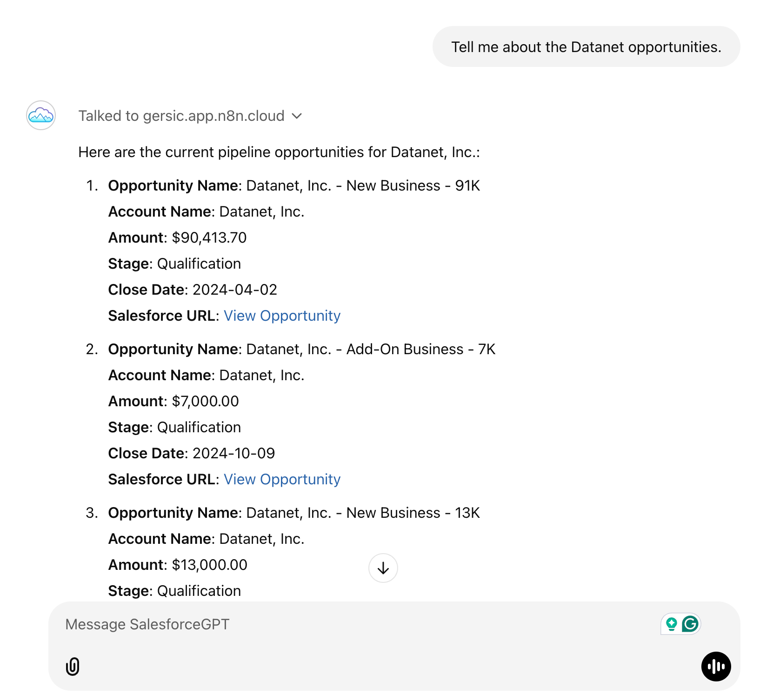
Task: Open the Grammarly G icon
Action: pos(690,624)
